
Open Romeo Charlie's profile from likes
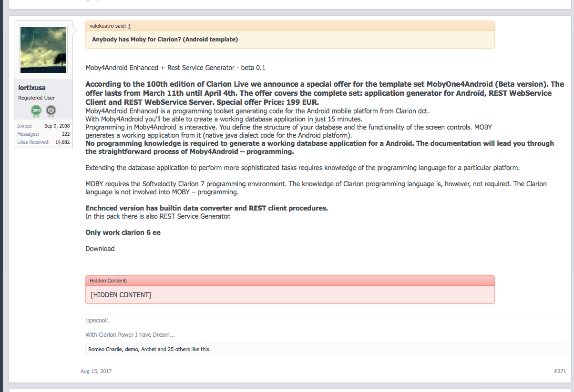(x=105, y=349)
